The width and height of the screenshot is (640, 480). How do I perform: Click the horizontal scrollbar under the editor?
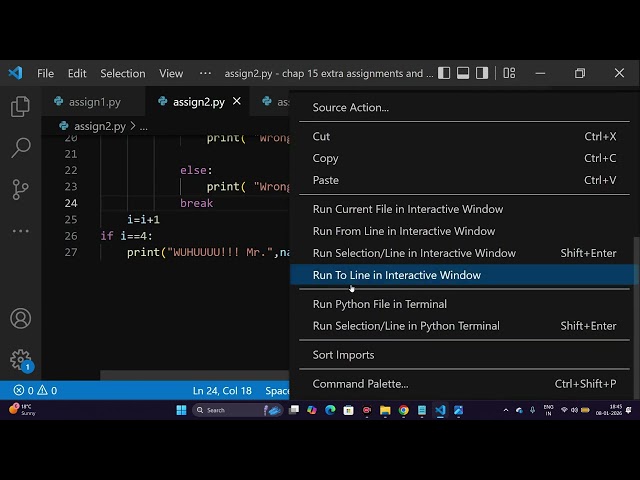tap(195, 375)
